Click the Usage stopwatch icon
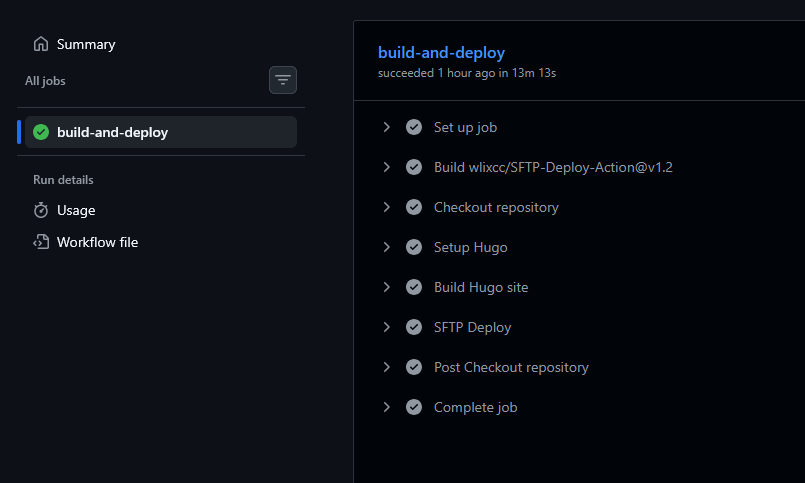This screenshot has width=805, height=483. pyautogui.click(x=41, y=210)
